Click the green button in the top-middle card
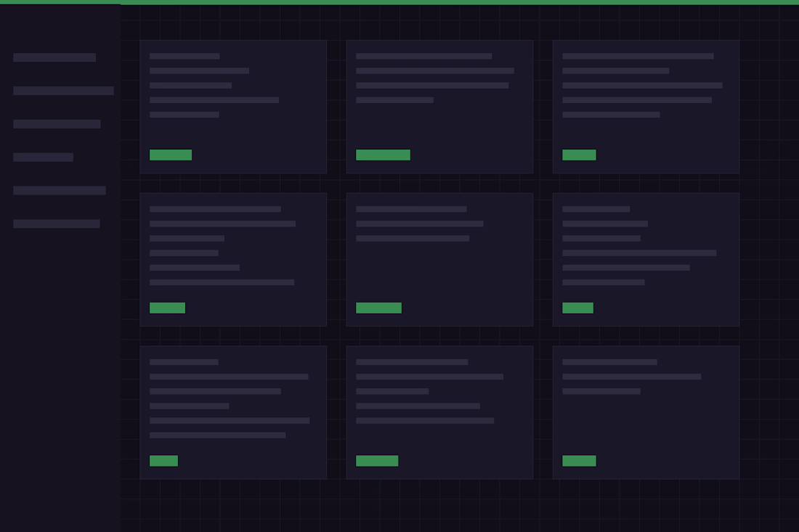 tap(384, 155)
